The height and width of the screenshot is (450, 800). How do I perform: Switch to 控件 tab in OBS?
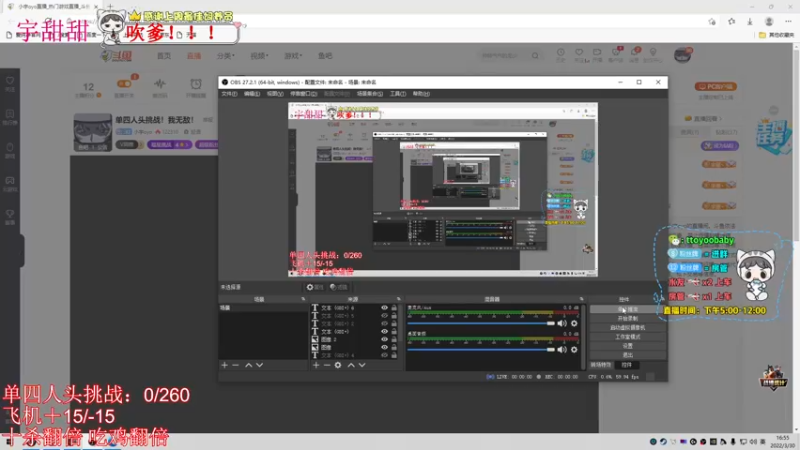point(627,365)
